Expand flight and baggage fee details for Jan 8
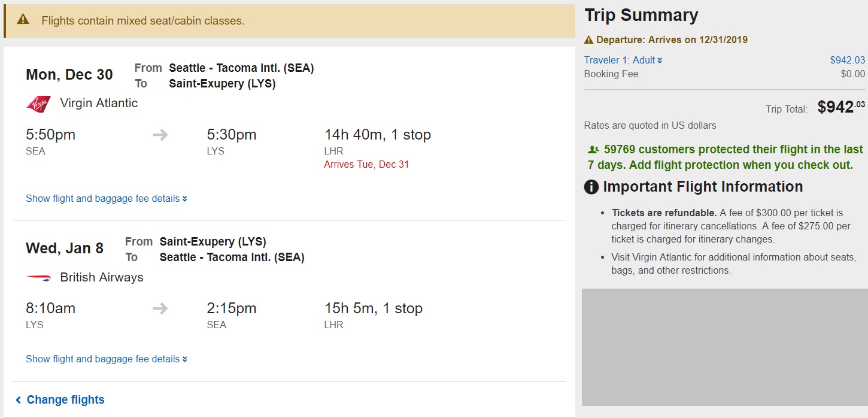The image size is (868, 418). click(x=107, y=359)
